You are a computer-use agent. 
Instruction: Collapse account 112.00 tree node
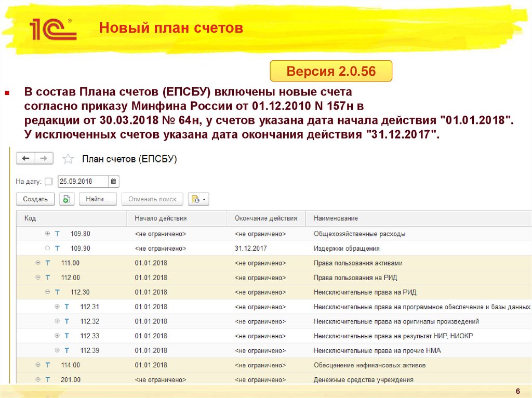[38, 278]
